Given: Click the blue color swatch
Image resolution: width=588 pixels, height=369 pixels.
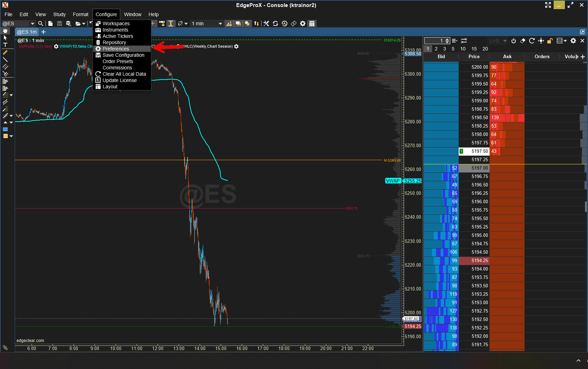Looking at the screenshot, I should click(x=5, y=129).
